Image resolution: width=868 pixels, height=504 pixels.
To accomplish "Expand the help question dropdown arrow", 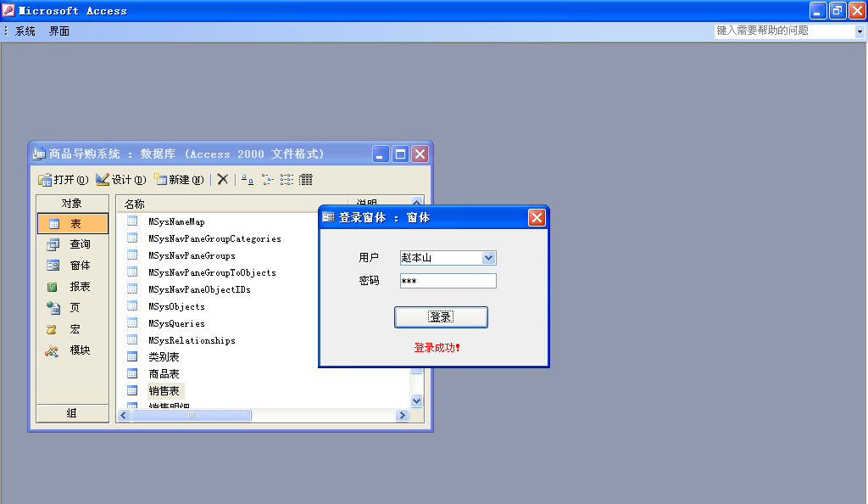I will (x=860, y=31).
